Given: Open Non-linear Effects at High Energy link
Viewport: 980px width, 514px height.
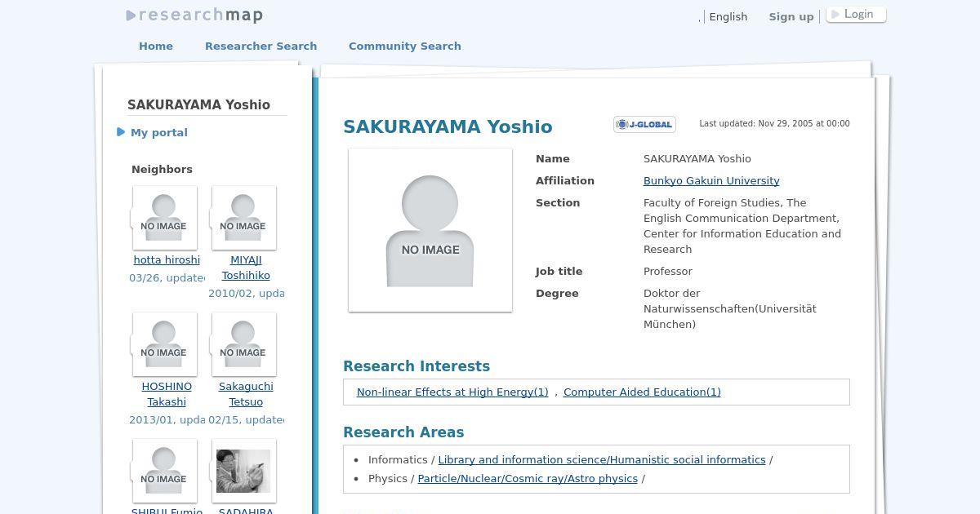Looking at the screenshot, I should pos(452,392).
